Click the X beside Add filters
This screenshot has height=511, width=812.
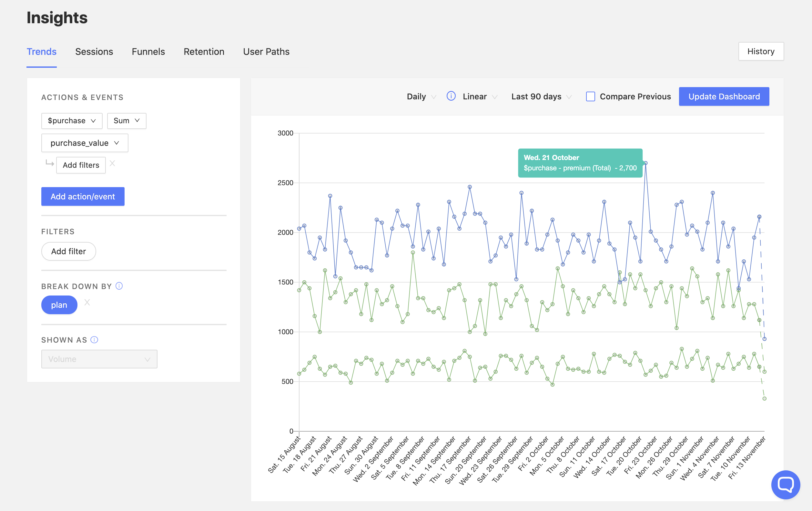[112, 164]
